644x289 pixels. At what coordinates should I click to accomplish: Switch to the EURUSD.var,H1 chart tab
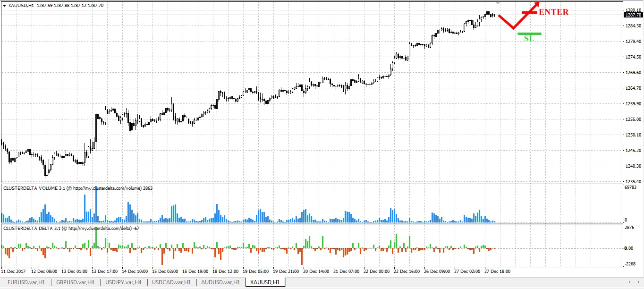tap(26, 282)
